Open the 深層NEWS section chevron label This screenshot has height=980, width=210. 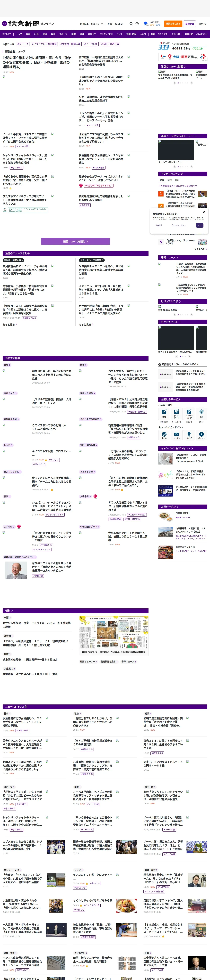(87, 393)
